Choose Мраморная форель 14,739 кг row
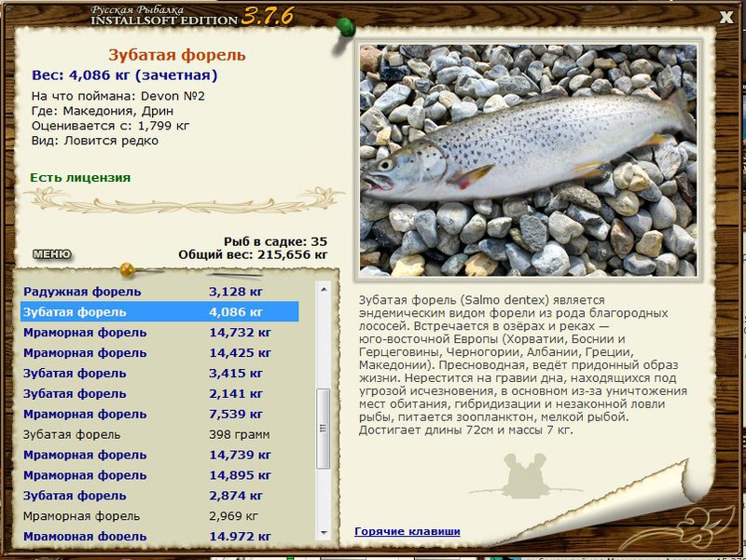The image size is (746, 560). point(159,455)
